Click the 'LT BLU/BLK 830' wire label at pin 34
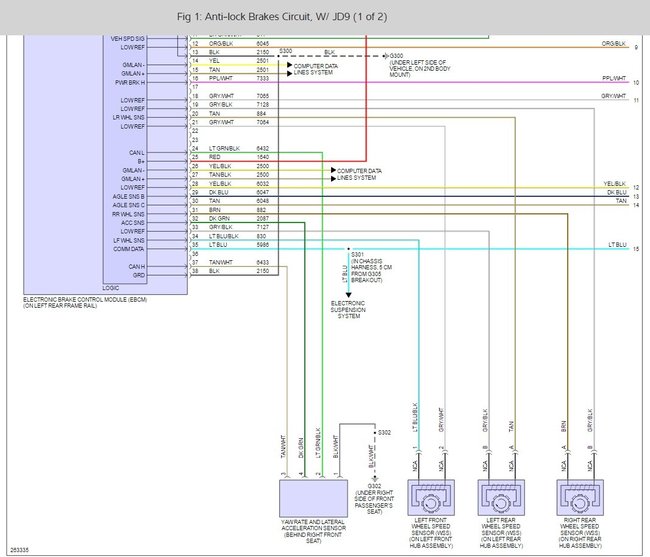The width and height of the screenshot is (650, 557). pyautogui.click(x=238, y=236)
